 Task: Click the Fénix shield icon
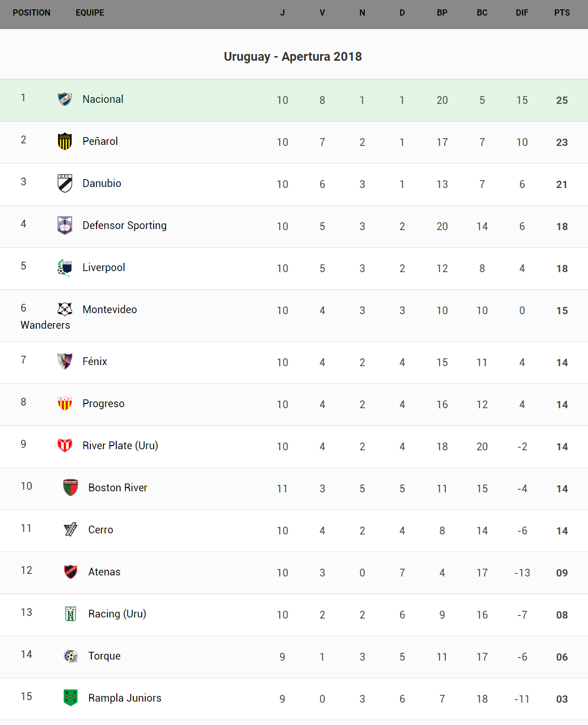point(65,361)
